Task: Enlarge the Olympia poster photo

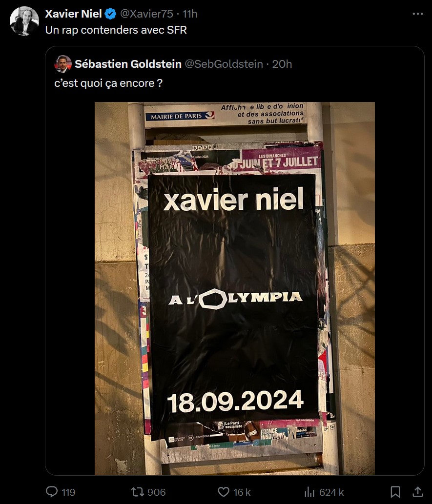Action: click(x=234, y=288)
